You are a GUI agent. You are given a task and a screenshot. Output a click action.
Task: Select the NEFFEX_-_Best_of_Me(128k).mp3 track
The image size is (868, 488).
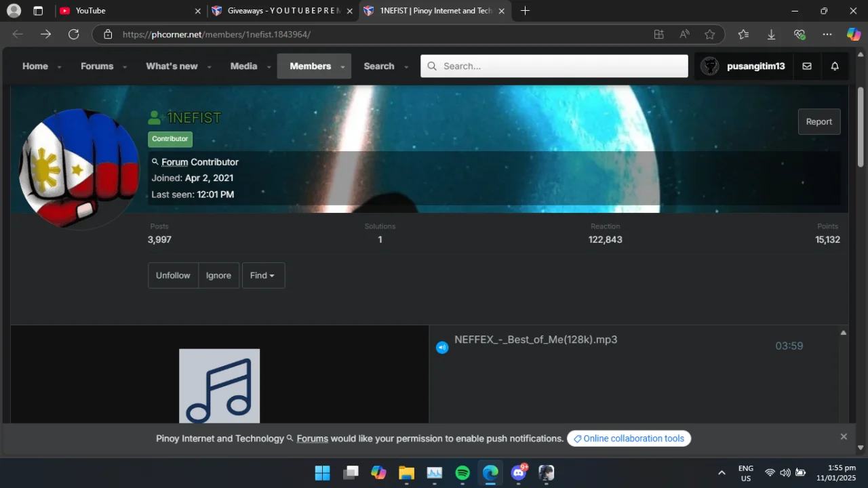coord(536,340)
